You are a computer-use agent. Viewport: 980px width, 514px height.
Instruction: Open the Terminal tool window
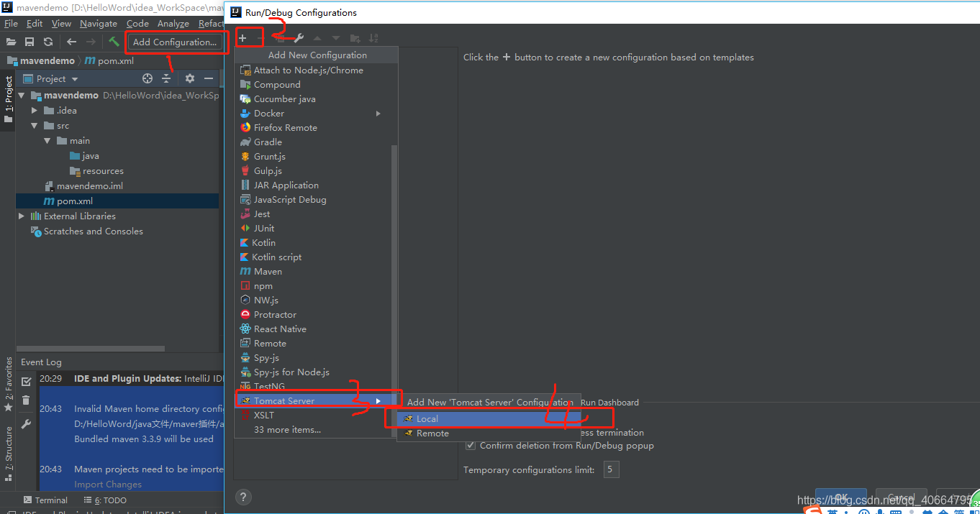tap(45, 500)
